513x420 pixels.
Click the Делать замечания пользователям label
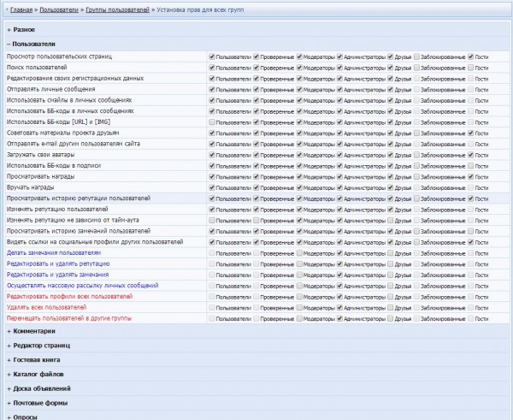pos(54,252)
